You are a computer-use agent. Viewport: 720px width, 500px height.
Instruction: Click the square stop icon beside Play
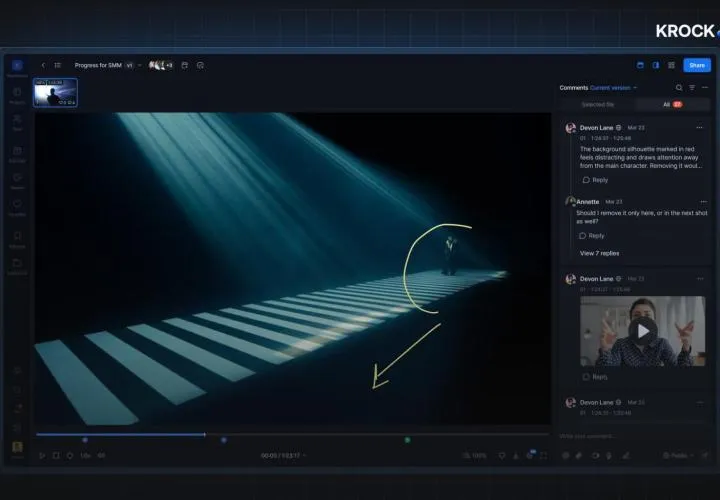click(56, 455)
